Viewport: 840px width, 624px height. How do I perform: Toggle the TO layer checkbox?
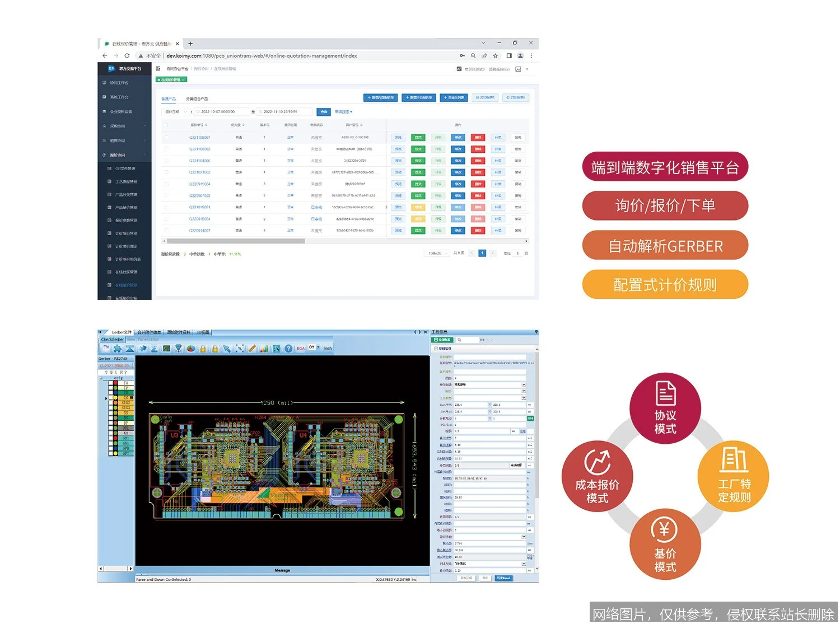112,383
